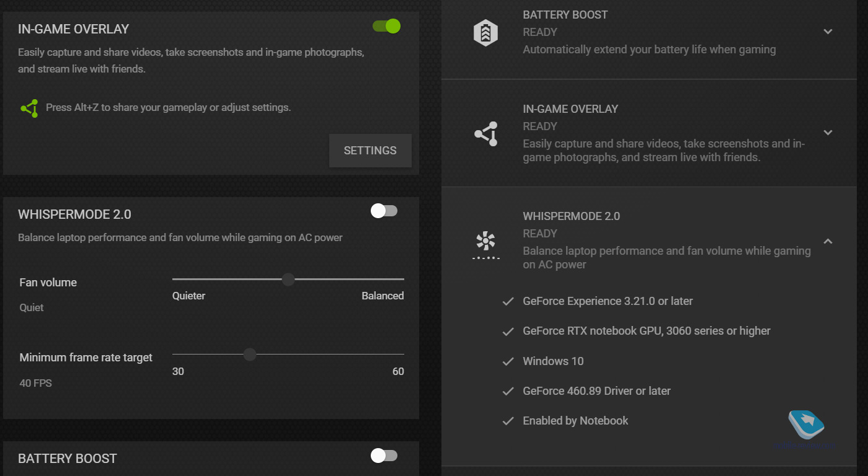Viewport: 868px width, 476px height.
Task: Click checkmark beside GeForce Experience 3.21.0 requirement
Action: [508, 302]
